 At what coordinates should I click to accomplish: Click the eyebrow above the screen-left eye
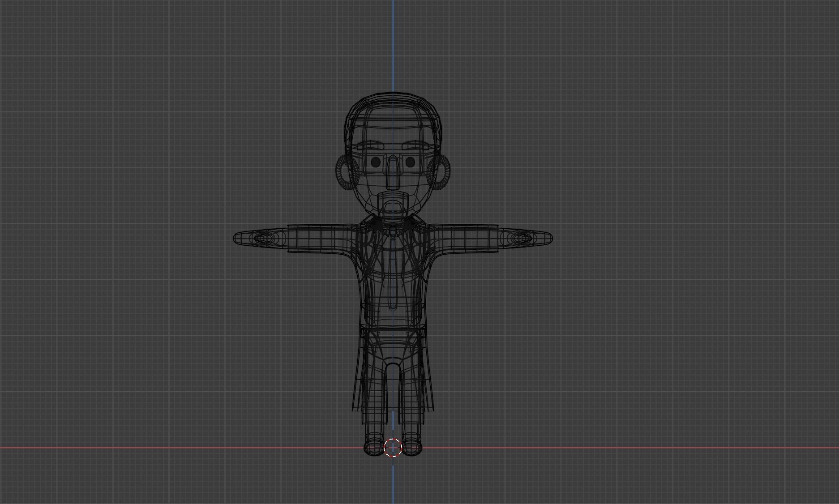point(371,146)
